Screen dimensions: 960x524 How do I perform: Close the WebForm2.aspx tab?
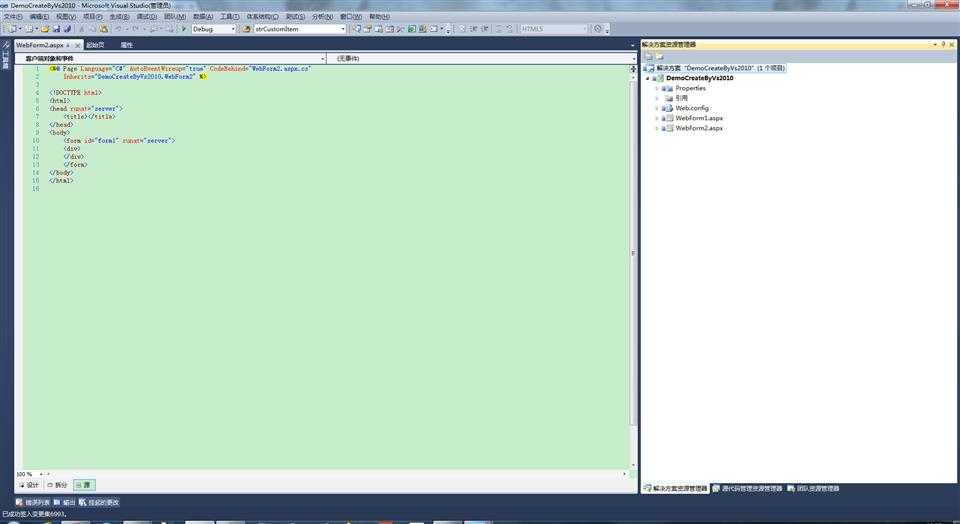pos(77,45)
